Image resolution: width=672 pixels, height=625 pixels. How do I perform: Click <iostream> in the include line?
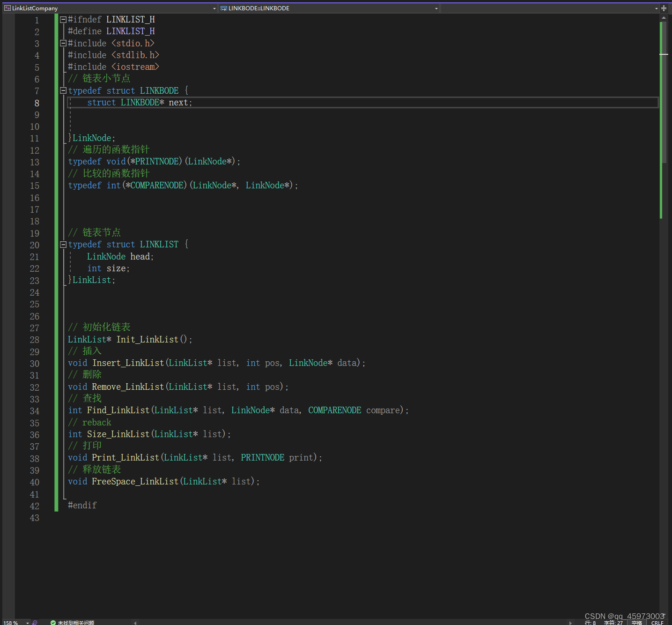[135, 67]
